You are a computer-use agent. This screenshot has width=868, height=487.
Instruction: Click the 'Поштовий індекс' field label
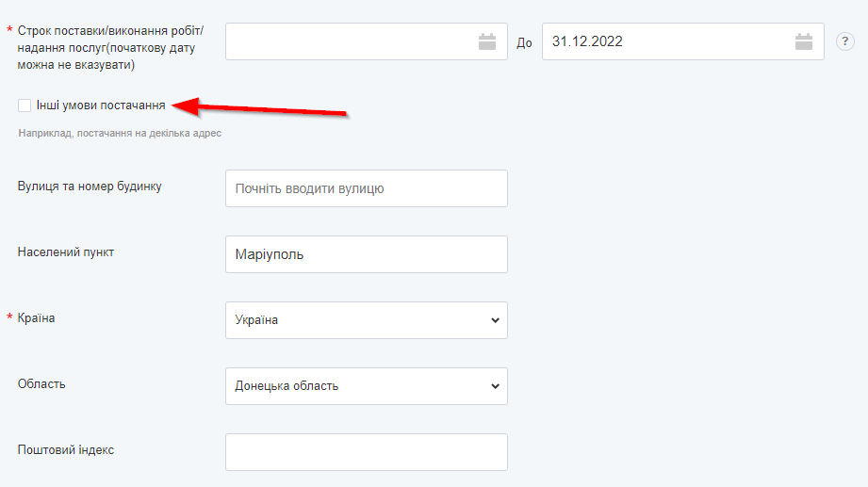(x=66, y=450)
